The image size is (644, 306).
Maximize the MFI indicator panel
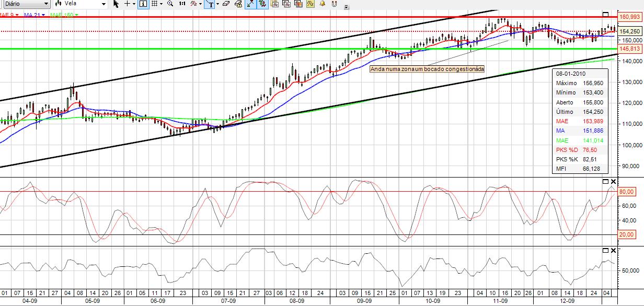point(606,251)
